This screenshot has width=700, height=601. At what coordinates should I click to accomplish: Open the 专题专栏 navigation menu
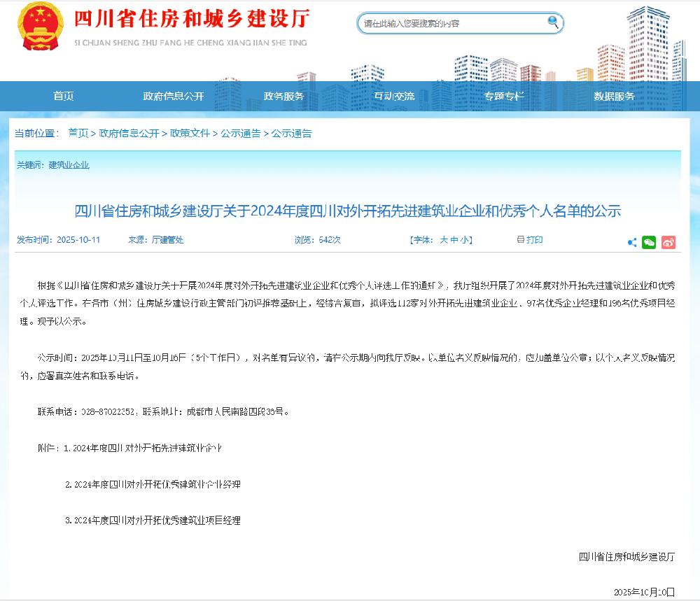tap(503, 96)
